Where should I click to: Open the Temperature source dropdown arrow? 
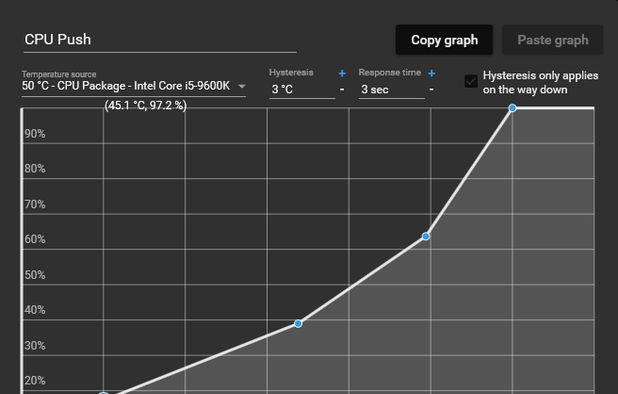click(x=242, y=86)
